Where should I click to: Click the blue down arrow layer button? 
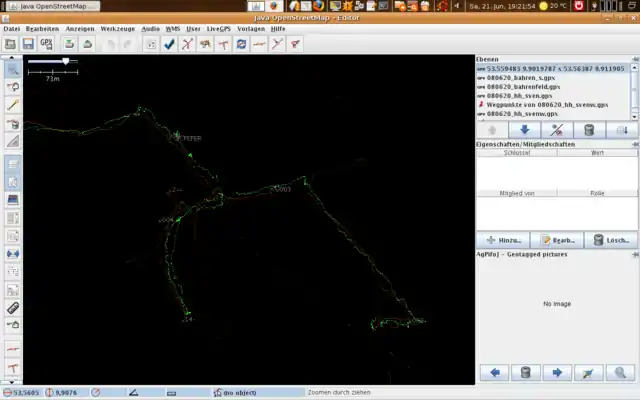[x=524, y=130]
